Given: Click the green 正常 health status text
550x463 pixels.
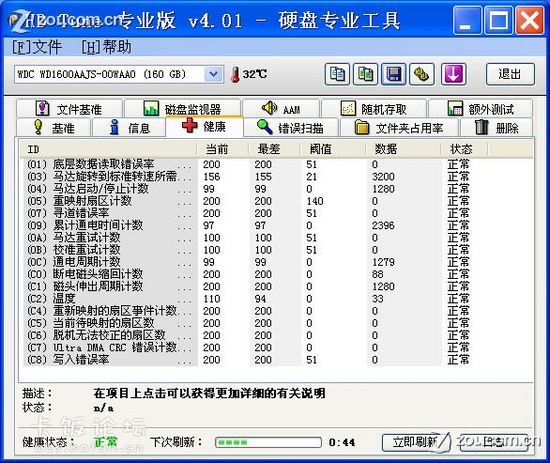Looking at the screenshot, I should (x=106, y=442).
